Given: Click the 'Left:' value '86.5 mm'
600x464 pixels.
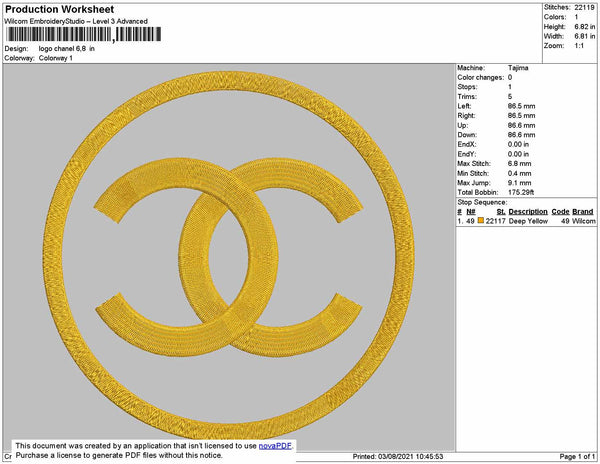Looking at the screenshot, I should pos(522,106).
